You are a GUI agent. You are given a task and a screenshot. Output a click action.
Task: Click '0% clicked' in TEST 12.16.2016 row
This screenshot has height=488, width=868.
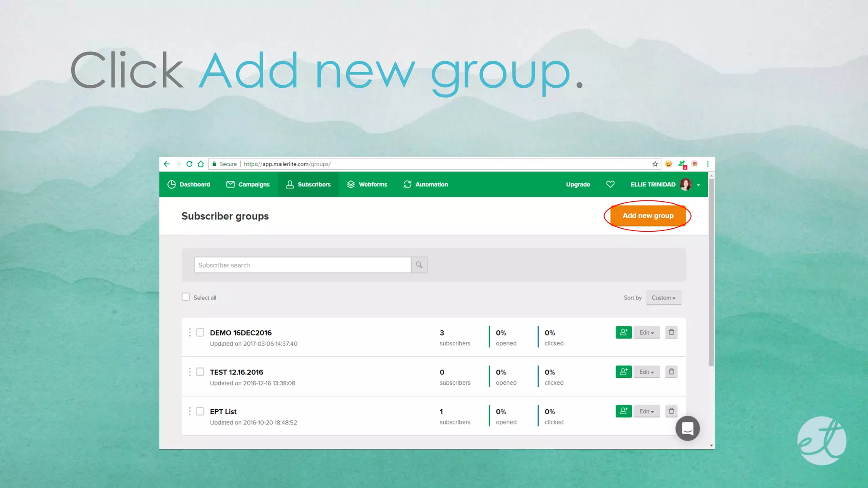554,377
